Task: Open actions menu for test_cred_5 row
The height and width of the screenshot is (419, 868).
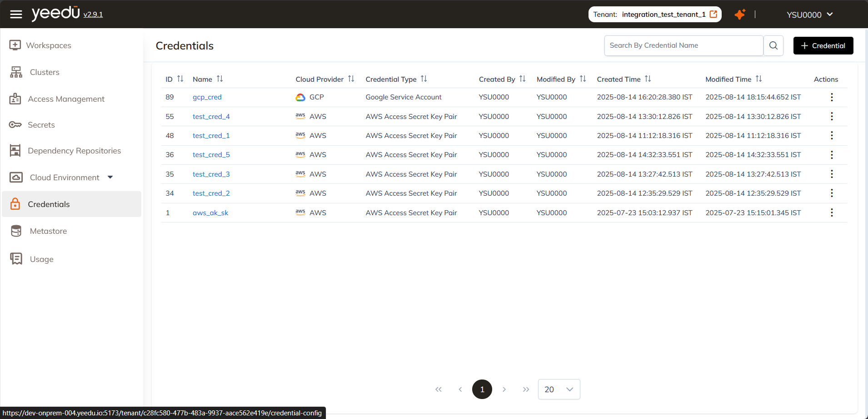Action: click(831, 155)
